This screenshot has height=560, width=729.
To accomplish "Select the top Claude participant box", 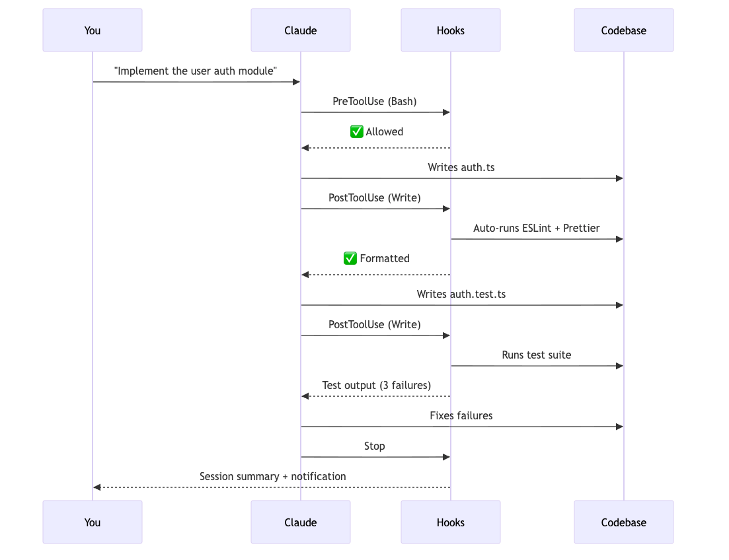I will click(301, 30).
